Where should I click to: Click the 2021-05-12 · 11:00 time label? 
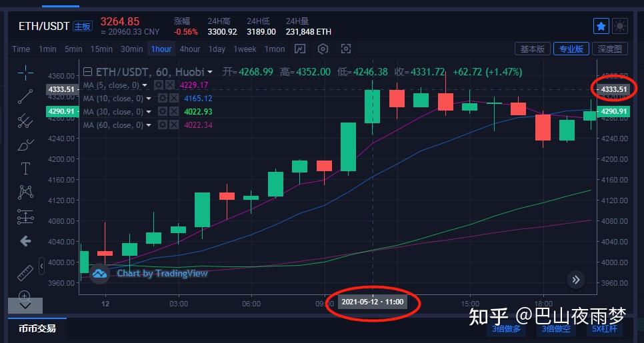[x=373, y=302]
